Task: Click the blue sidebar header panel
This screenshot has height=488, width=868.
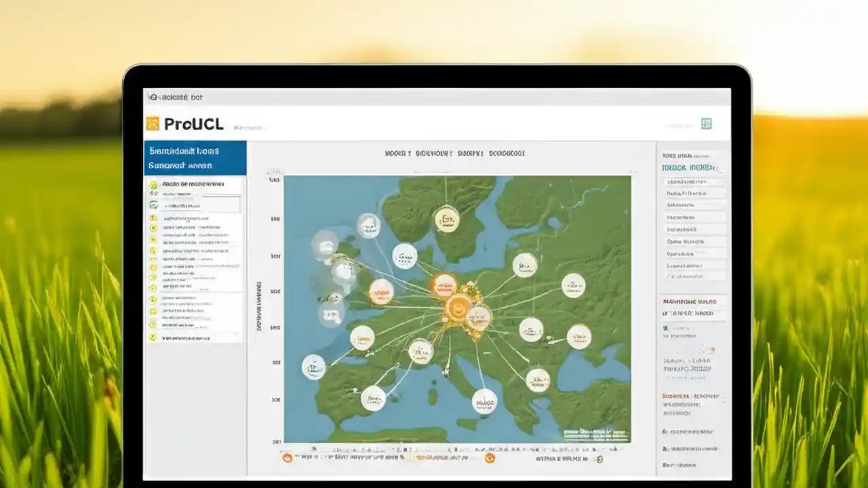Action: 195,157
